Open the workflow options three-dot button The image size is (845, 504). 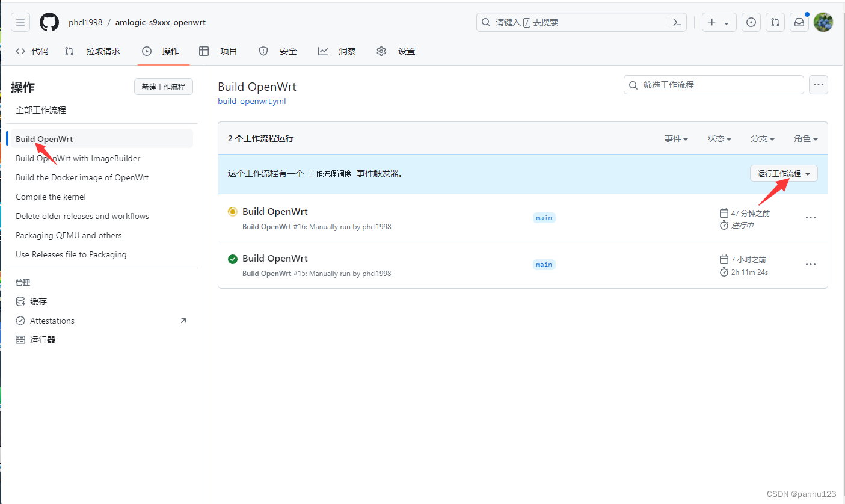point(819,85)
